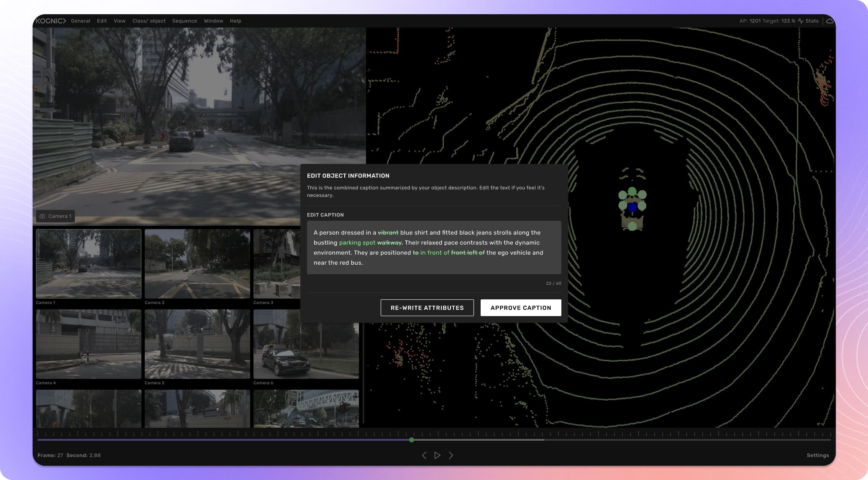The width and height of the screenshot is (868, 480).
Task: Open the Sequence menu
Action: pos(184,21)
